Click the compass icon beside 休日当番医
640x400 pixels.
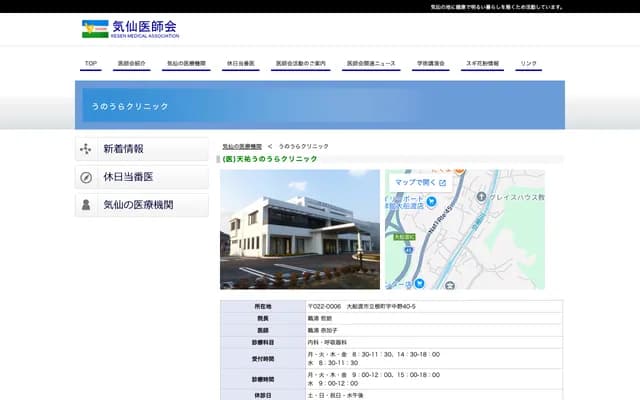(x=86, y=177)
